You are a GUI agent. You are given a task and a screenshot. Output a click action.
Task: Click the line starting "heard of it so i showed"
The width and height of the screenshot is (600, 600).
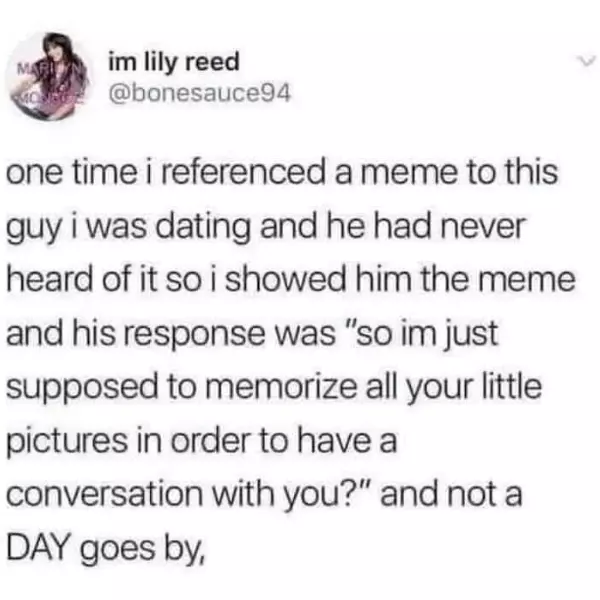[x=291, y=280]
